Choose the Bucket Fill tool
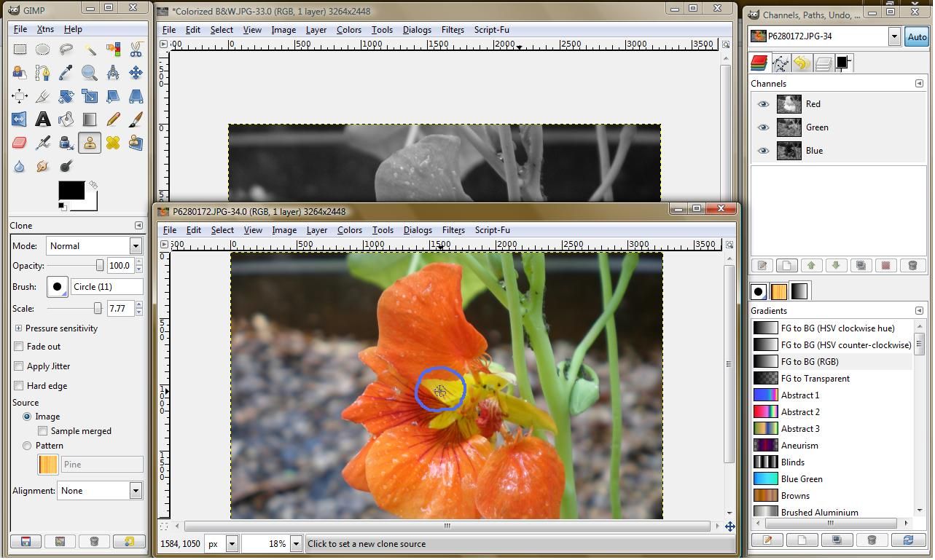Image resolution: width=935 pixels, height=560 pixels. (66, 119)
